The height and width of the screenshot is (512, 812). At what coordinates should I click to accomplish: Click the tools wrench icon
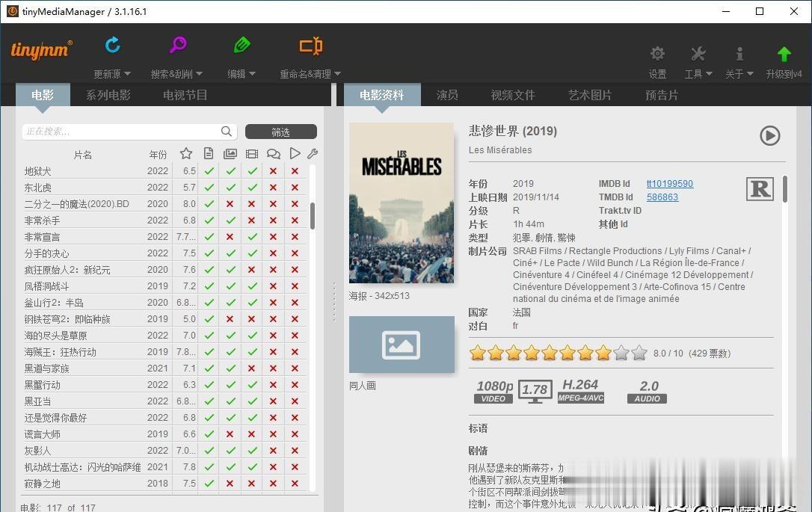click(x=698, y=53)
